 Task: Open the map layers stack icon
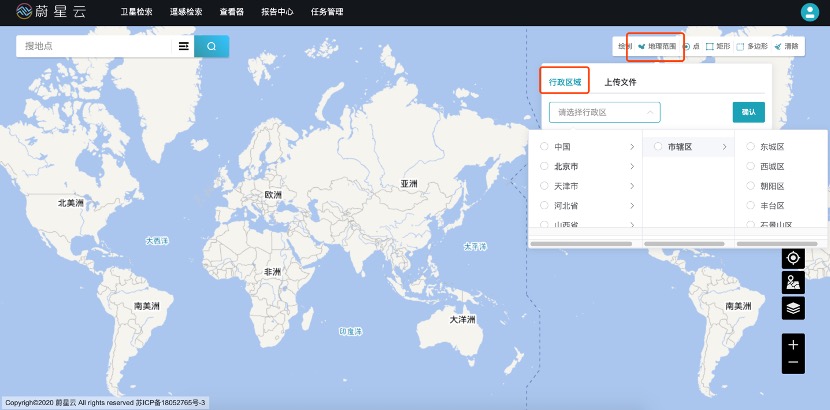tap(793, 308)
